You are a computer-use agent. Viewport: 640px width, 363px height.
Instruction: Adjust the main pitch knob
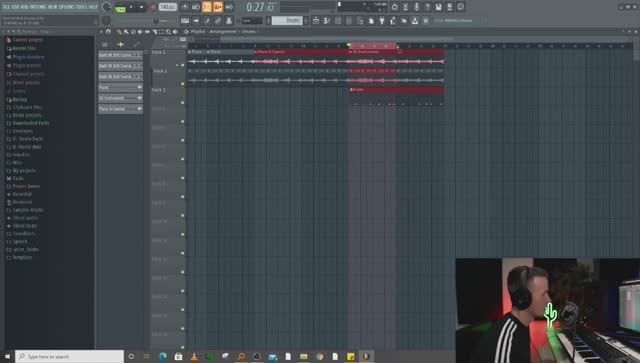pyautogui.click(x=107, y=20)
